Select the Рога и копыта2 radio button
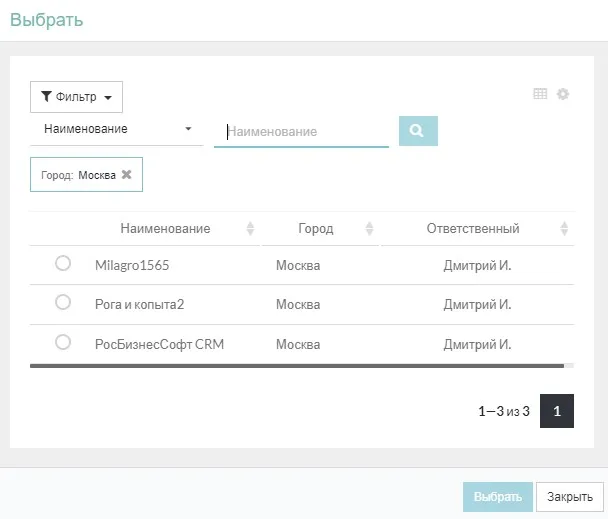The width and height of the screenshot is (608, 519). coord(63,302)
